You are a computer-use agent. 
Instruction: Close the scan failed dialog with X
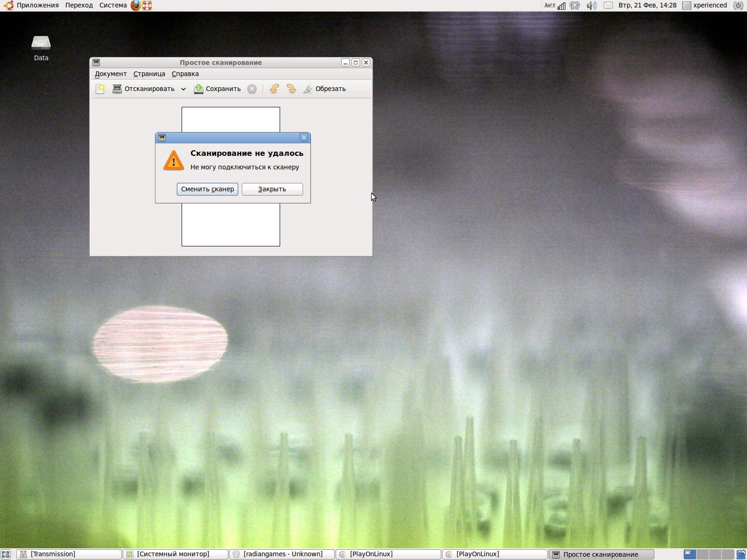(304, 138)
